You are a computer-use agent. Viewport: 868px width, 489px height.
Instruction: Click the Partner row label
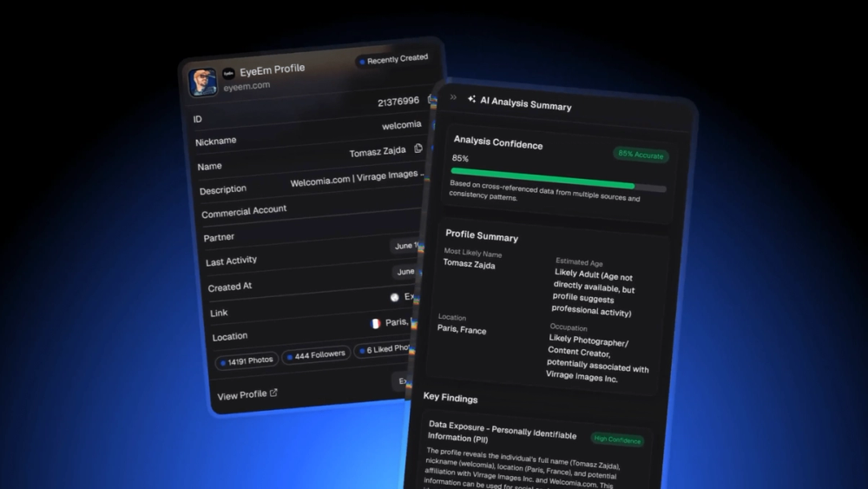pyautogui.click(x=219, y=238)
